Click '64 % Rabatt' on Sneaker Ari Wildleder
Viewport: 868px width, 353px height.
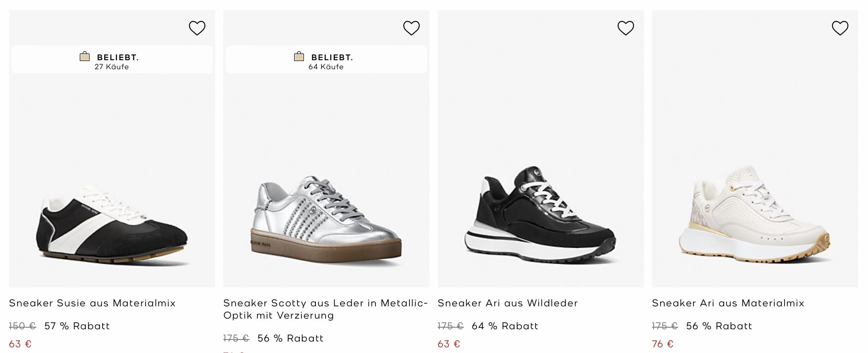tap(505, 326)
